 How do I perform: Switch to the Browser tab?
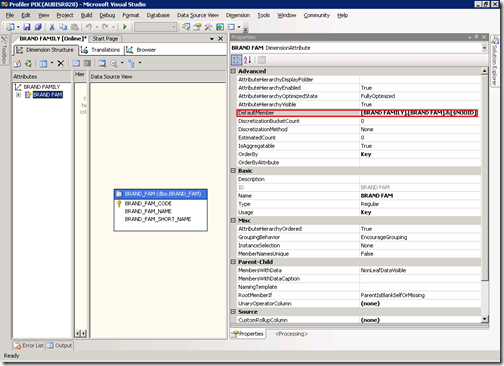coord(141,50)
